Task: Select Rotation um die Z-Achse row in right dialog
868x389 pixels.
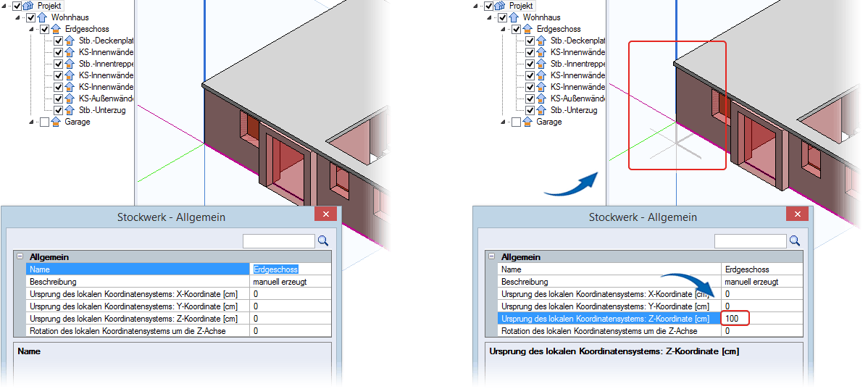Action: coord(651,331)
